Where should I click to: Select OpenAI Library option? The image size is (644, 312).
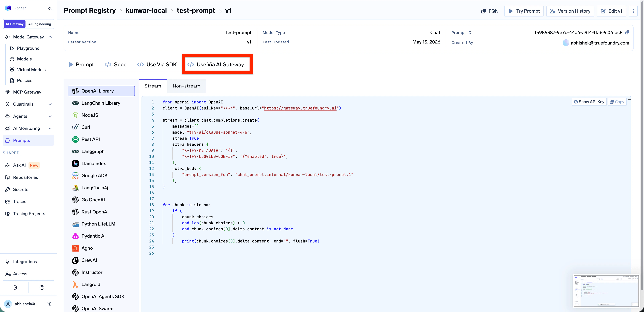pyautogui.click(x=101, y=91)
